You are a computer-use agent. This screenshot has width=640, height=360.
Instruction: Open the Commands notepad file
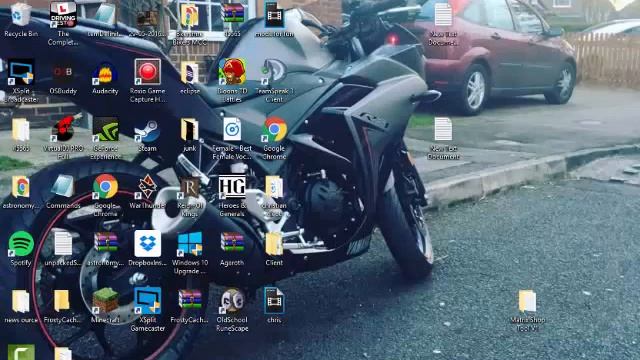tap(63, 187)
